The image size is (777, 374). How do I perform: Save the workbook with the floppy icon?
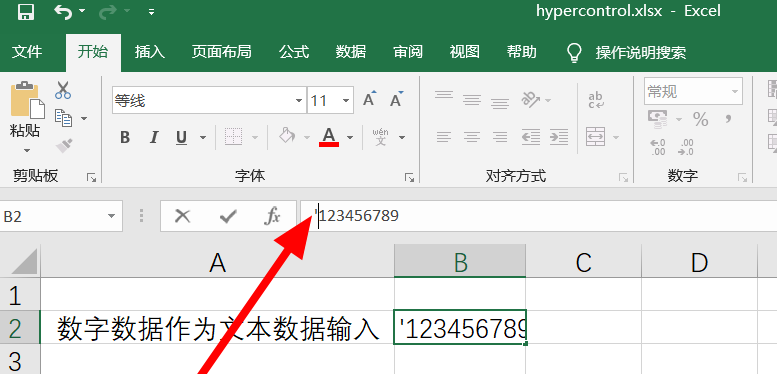coord(25,11)
